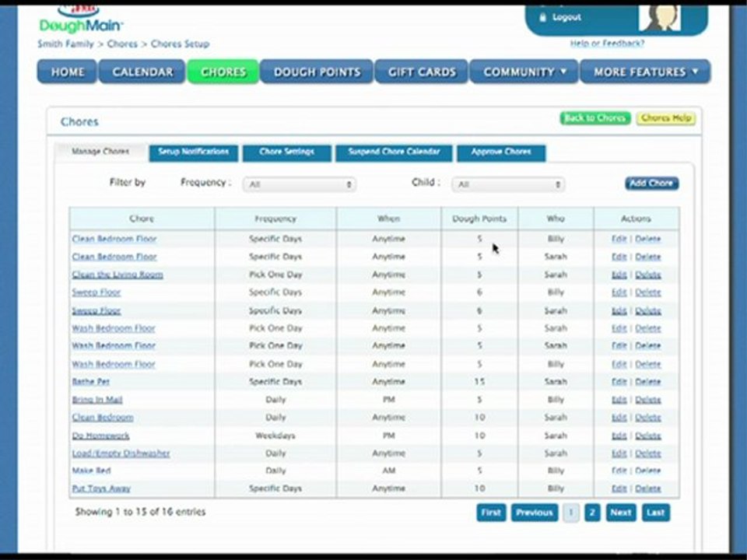747x560 pixels.
Task: Click the Weekdays frequency cell
Action: coord(275,436)
